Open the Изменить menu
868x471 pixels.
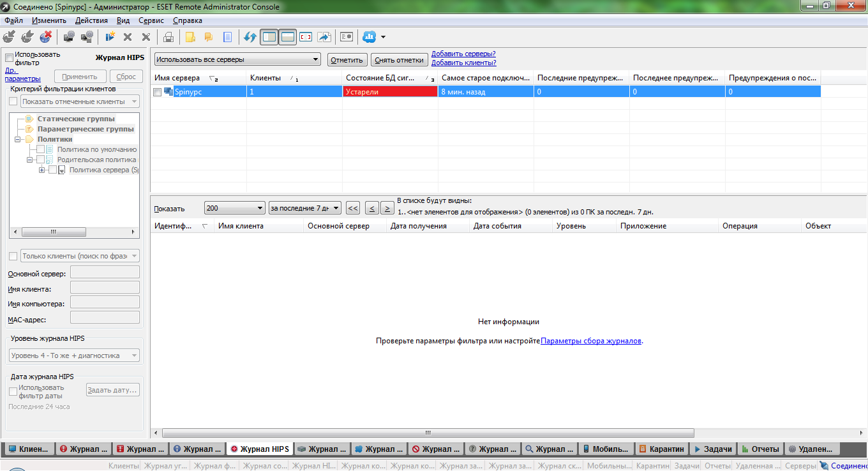49,20
